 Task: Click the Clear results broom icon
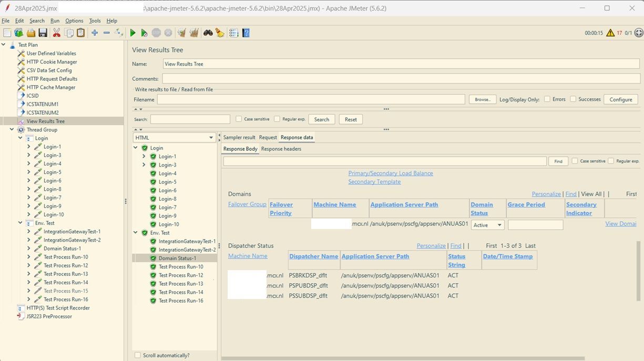pos(182,33)
